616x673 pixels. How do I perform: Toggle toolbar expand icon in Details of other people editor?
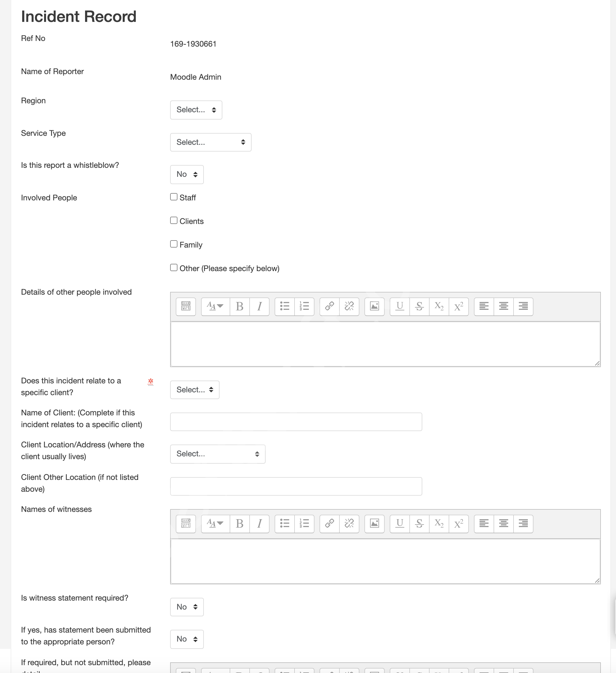coord(186,306)
